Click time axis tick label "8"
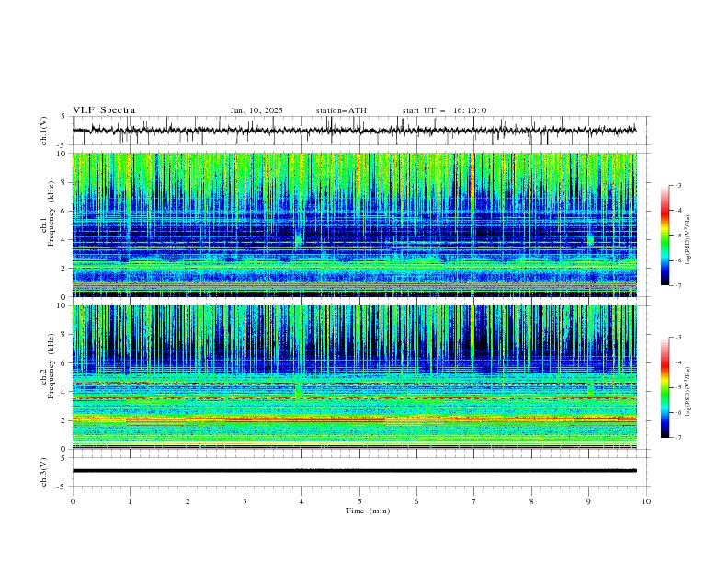 pos(531,501)
